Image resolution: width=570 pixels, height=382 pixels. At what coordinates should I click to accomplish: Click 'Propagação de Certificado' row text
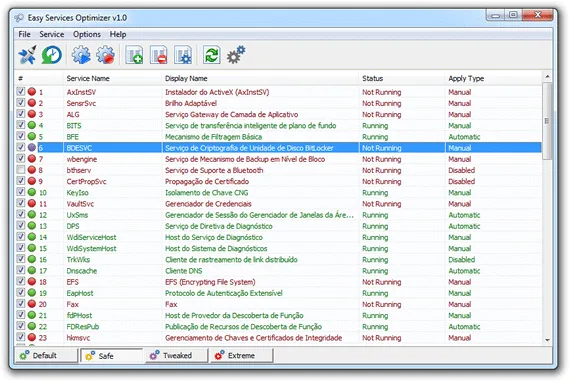[x=207, y=181]
